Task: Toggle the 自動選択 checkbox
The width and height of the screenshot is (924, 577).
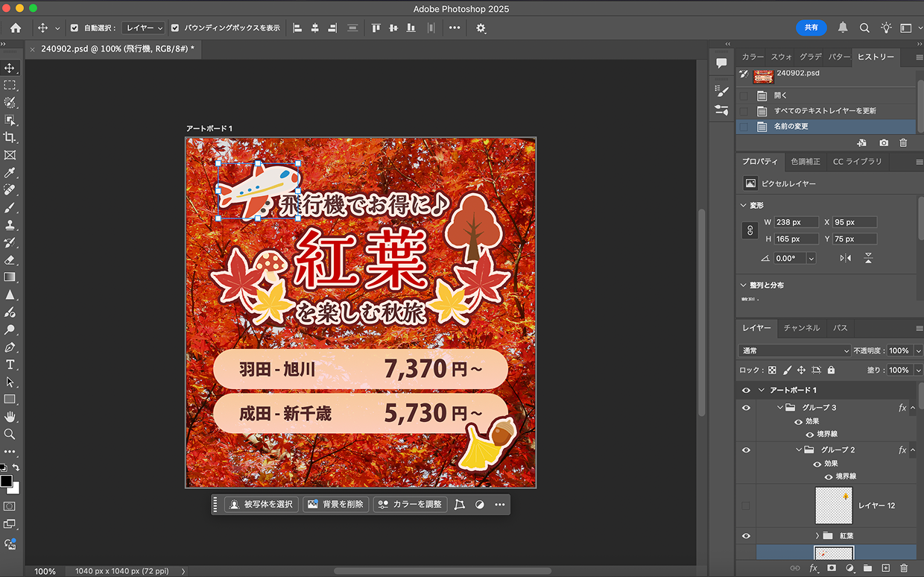Action: 75,28
